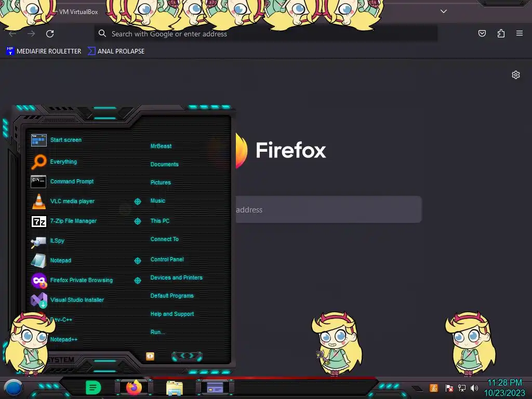Image resolution: width=532 pixels, height=399 pixels.
Task: Open File Explorer from taskbar
Action: tap(175, 388)
